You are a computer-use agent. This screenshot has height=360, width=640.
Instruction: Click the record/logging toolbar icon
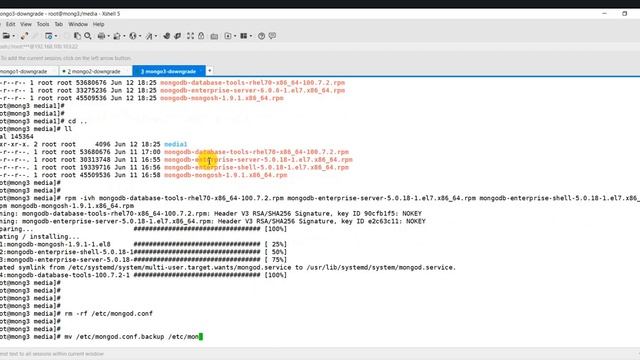(228, 36)
